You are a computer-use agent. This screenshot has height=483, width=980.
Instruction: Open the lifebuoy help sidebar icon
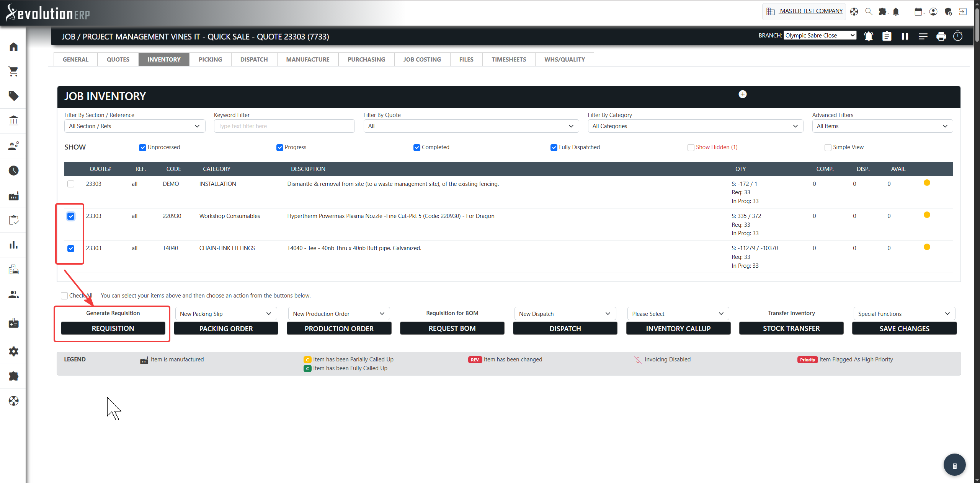(14, 401)
